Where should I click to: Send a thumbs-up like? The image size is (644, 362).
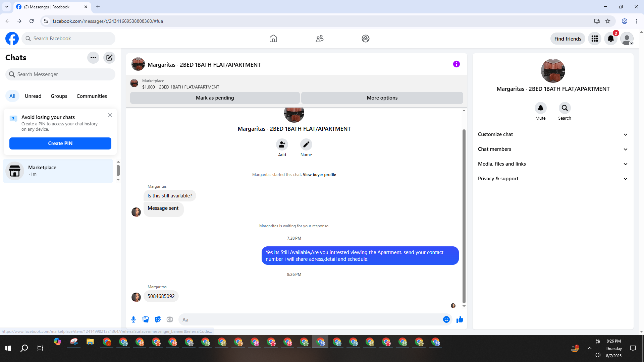(x=460, y=319)
